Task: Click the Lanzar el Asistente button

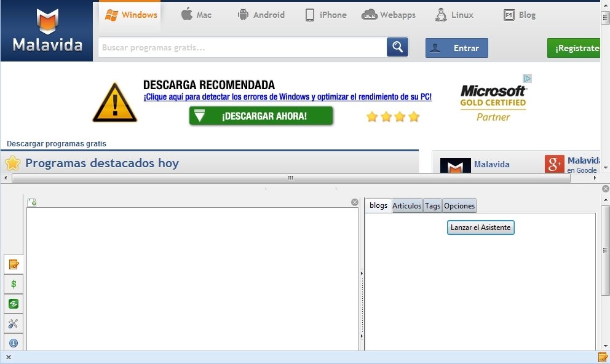Action: [x=480, y=228]
